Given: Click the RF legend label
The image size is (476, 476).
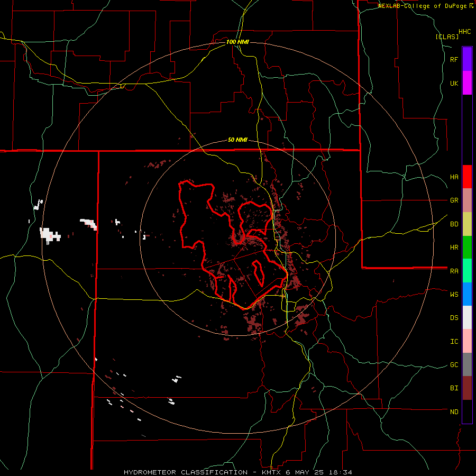Looking at the screenshot, I should tap(454, 59).
